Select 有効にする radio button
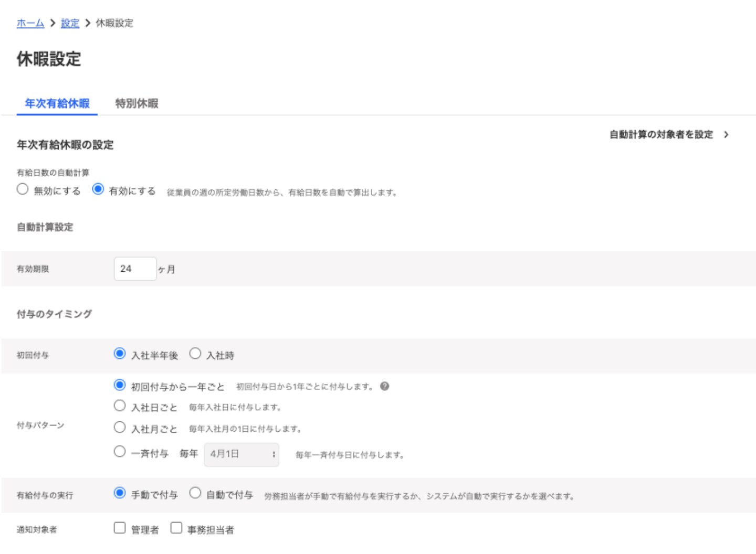 pos(98,189)
